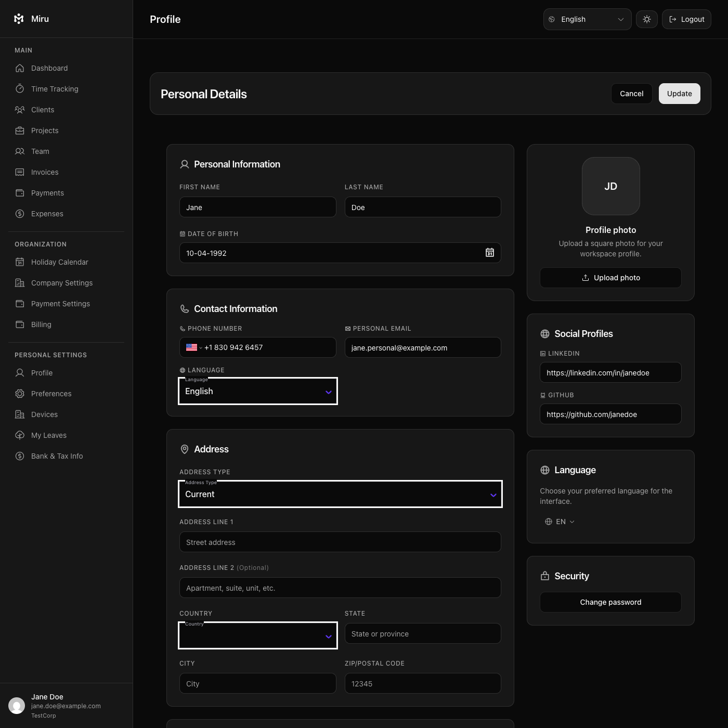This screenshot has width=728, height=728.
Task: Open Company Settings from sidebar
Action: point(61,282)
